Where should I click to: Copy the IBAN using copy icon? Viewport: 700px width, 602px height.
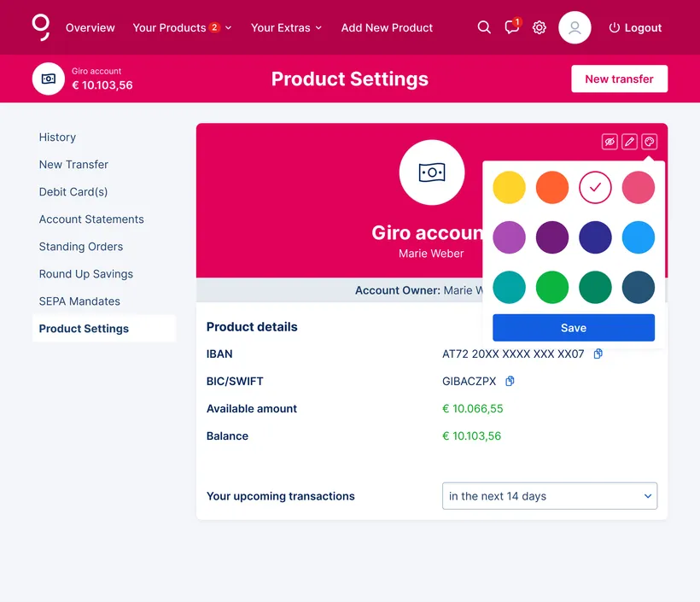pos(598,354)
